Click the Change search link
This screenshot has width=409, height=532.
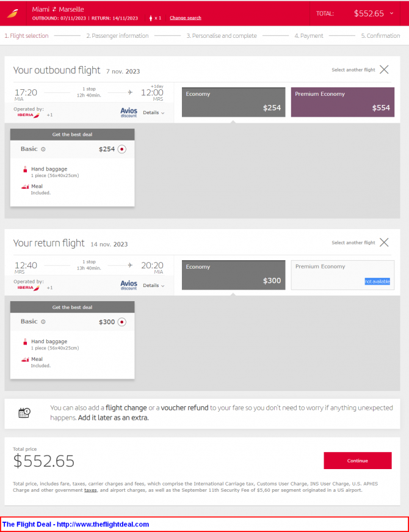(x=185, y=18)
